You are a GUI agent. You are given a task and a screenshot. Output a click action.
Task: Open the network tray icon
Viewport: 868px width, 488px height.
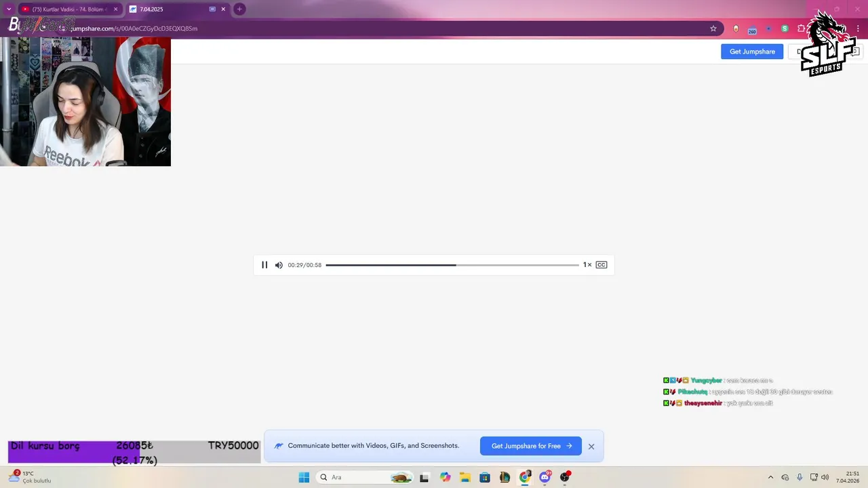814,477
